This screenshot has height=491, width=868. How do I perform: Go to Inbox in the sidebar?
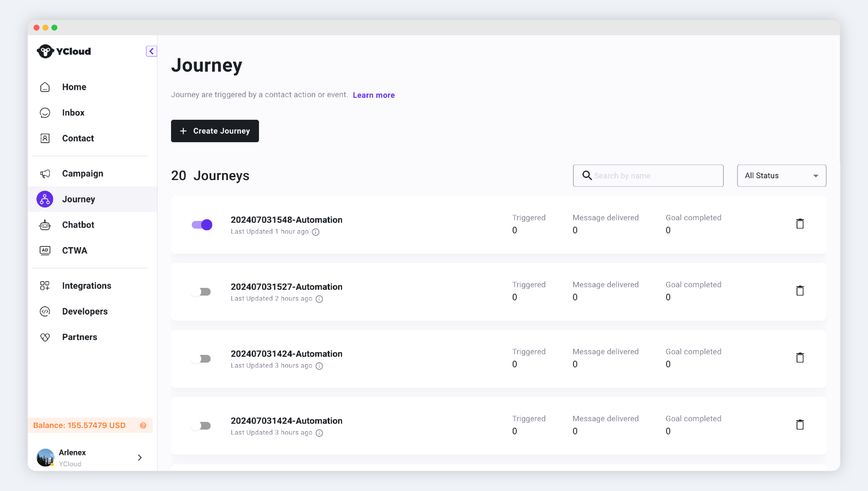pos(73,113)
